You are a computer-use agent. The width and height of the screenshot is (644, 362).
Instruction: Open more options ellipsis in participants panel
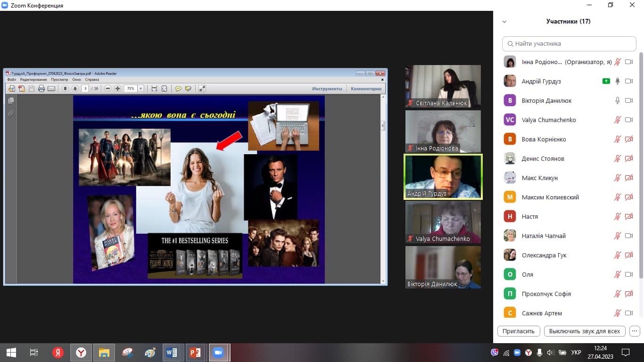pos(635,331)
